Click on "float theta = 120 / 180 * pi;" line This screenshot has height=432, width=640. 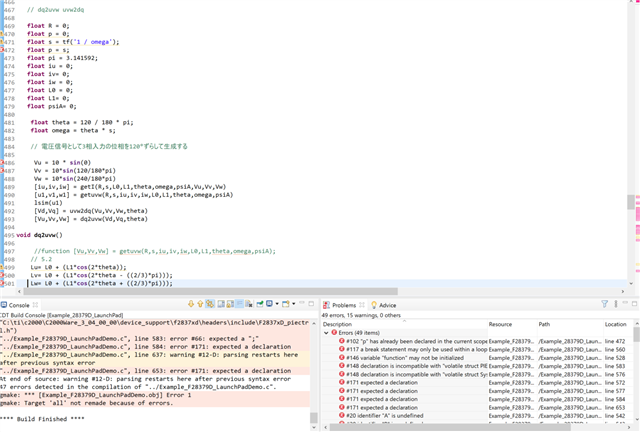pyautogui.click(x=82, y=122)
